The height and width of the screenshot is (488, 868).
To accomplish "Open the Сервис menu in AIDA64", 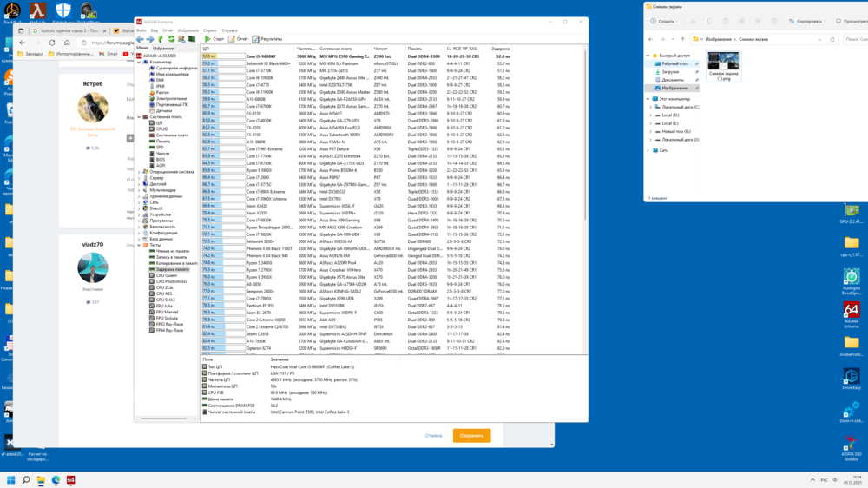I will click(210, 30).
